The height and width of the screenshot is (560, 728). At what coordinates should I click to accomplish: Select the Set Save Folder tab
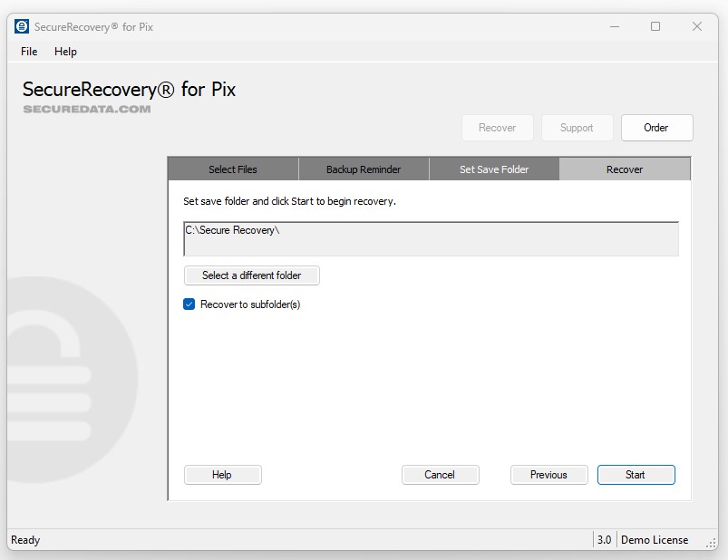[x=494, y=169]
